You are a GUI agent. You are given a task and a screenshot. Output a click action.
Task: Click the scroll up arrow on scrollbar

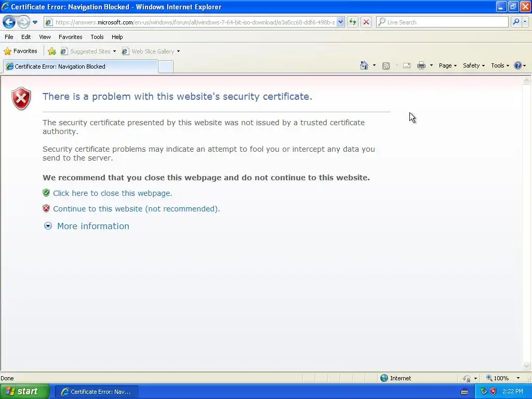pyautogui.click(x=527, y=81)
